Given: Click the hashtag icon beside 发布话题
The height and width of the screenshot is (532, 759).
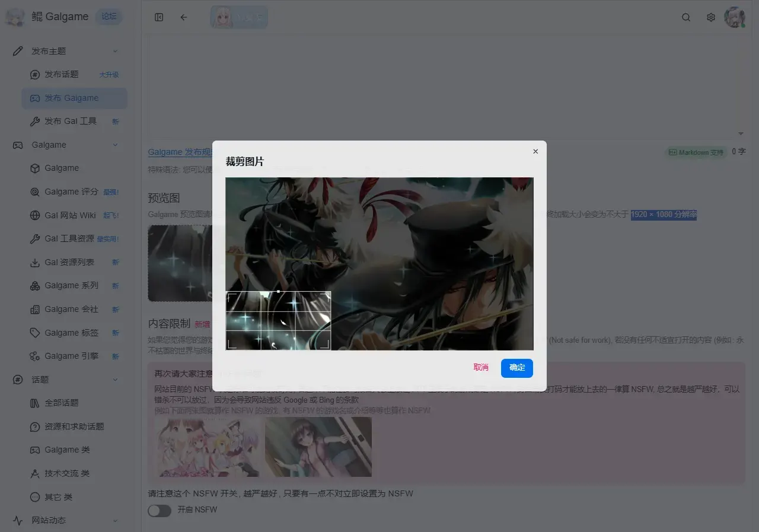Looking at the screenshot, I should click(x=35, y=75).
